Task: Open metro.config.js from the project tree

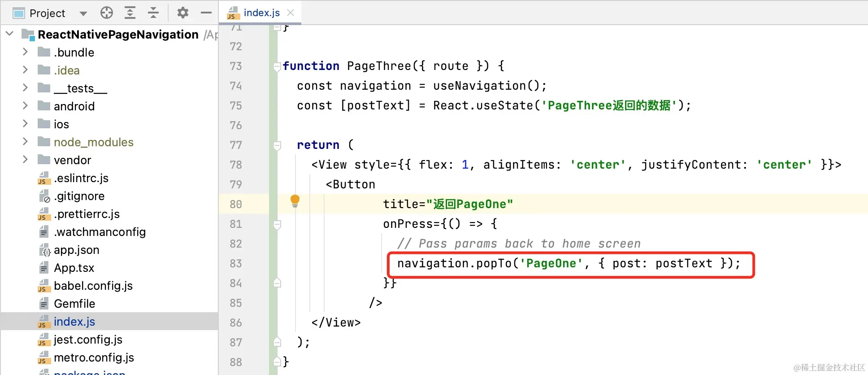Action: click(94, 358)
